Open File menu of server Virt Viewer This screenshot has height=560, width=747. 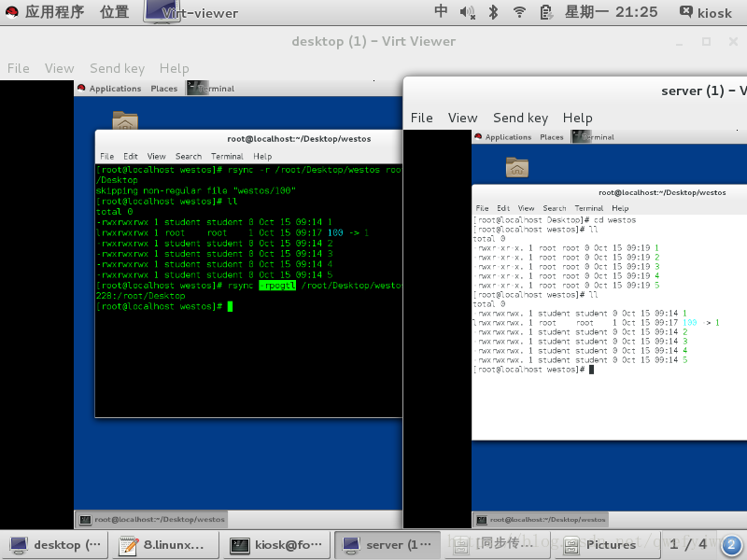(x=422, y=119)
